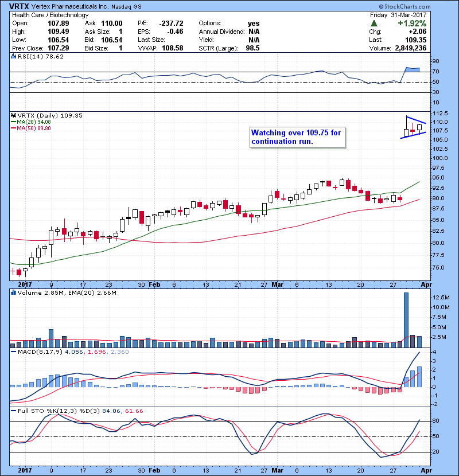
Task: Click the Vertex Pharmaceuticals Inc. company name
Action: 70,6
